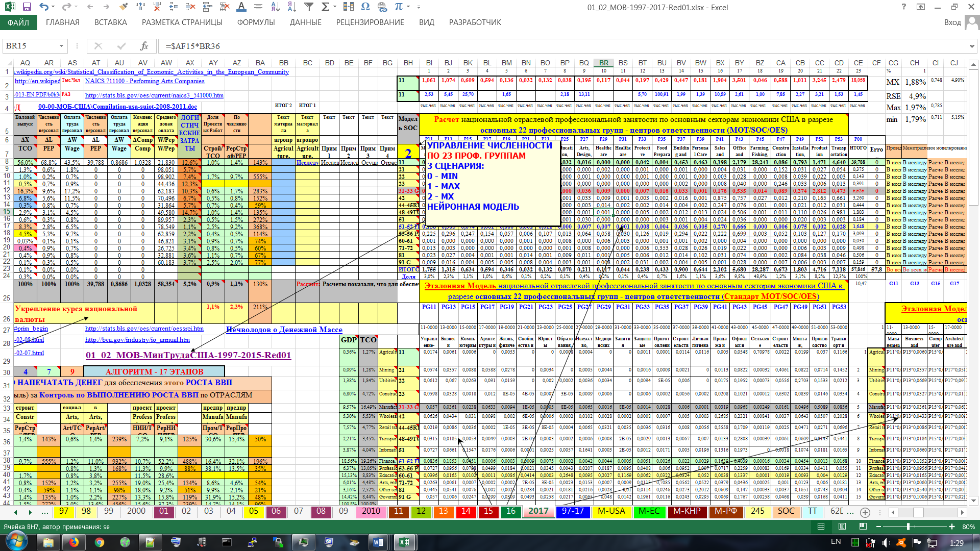
Task: Open the Name Box dropdown arrow
Action: click(61, 46)
